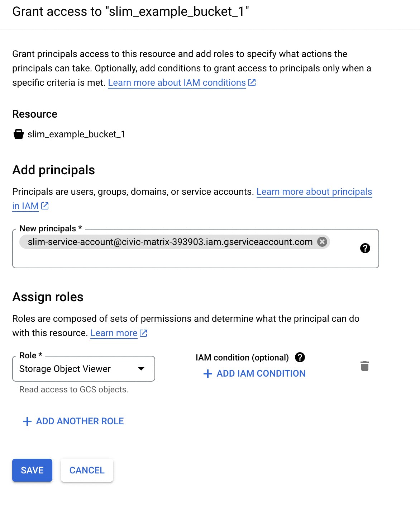
Task: Click the external link icon after IAM conditions
Action: coord(252,82)
